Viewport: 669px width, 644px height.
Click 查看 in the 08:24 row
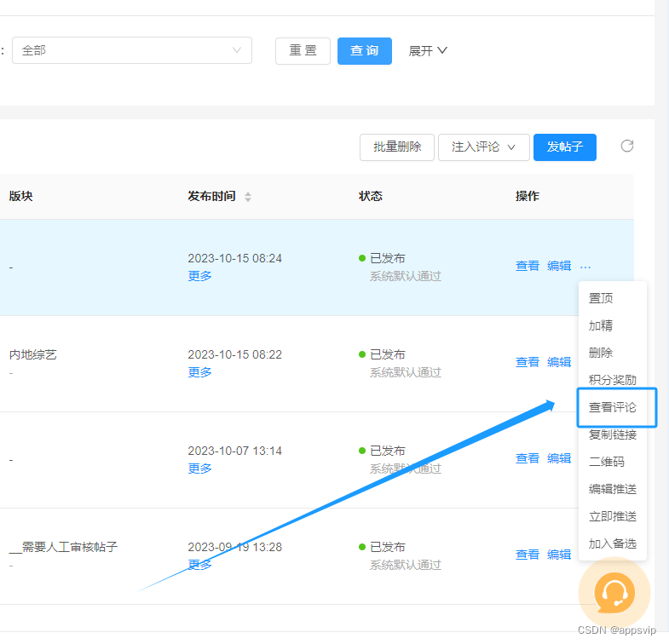tap(528, 266)
